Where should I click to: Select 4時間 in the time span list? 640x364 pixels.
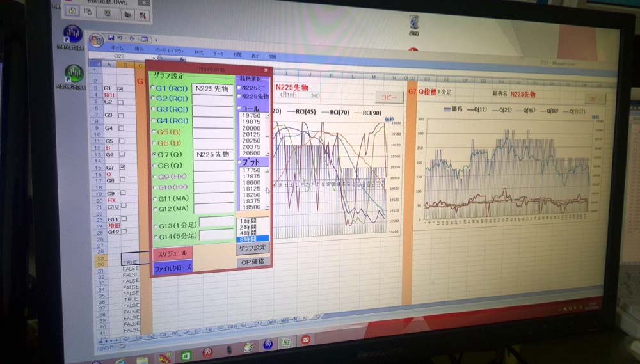point(248,233)
